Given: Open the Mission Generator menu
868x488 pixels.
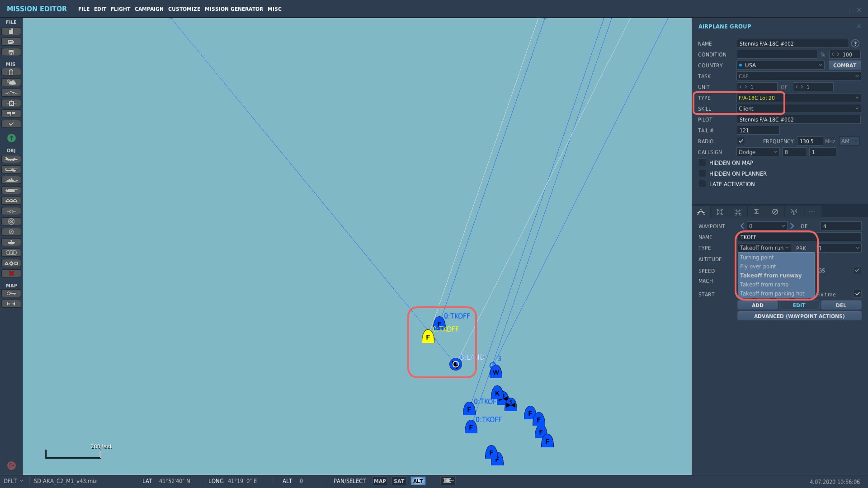Looking at the screenshot, I should (234, 9).
